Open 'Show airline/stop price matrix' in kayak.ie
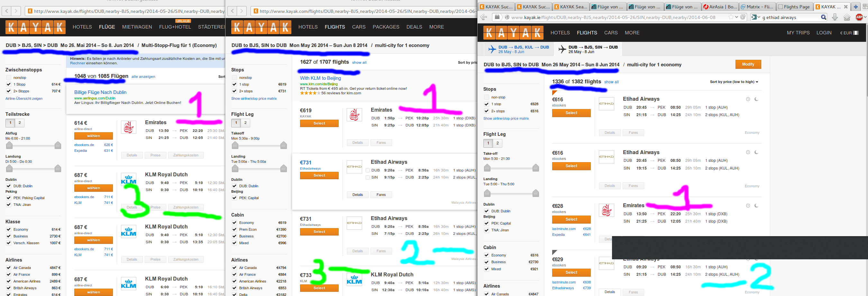Image resolution: width=868 pixels, height=296 pixels. pos(506,119)
